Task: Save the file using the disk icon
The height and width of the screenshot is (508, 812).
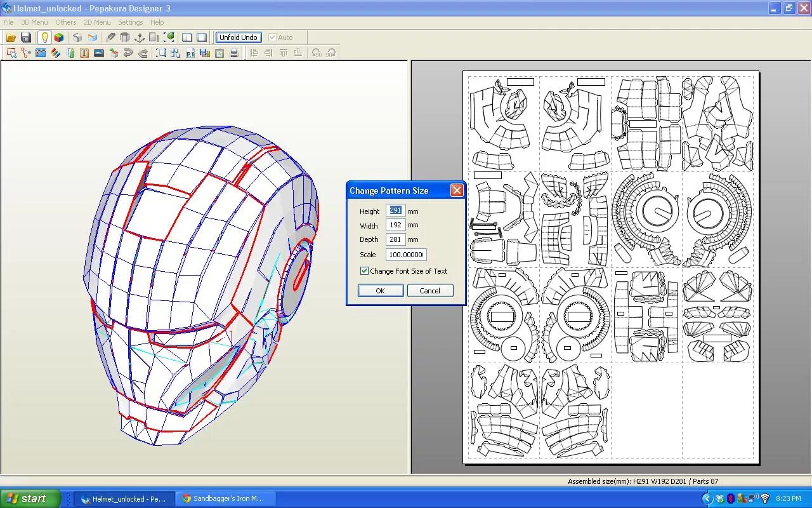Action: point(25,37)
